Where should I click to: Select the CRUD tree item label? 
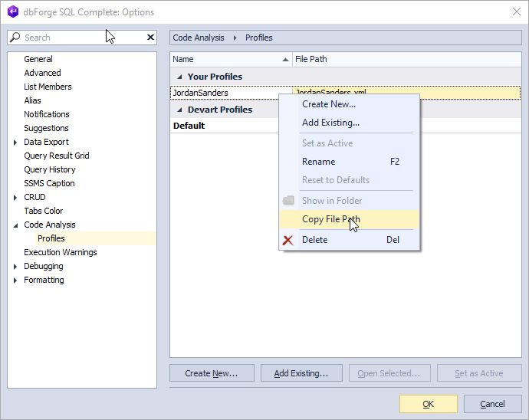(34, 197)
